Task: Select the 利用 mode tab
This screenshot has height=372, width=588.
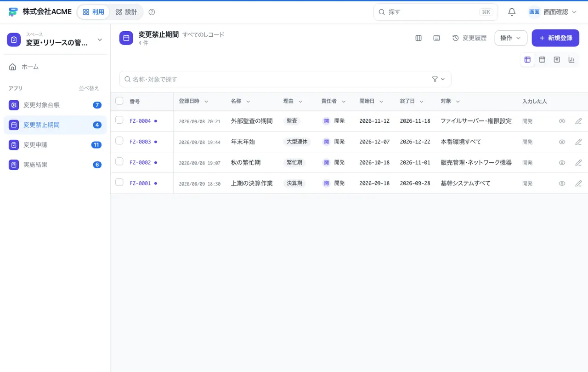Action: [93, 12]
